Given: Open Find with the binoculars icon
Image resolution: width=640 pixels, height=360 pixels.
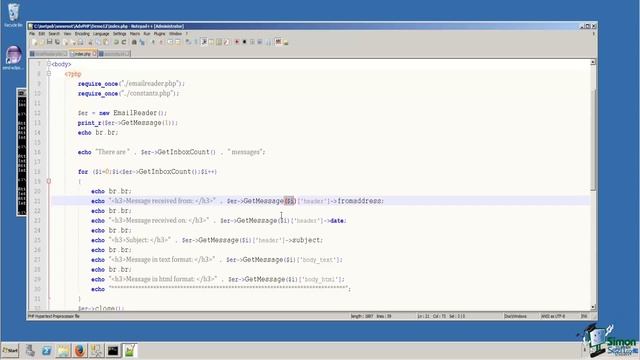Looking at the screenshot, I should pos(134,42).
